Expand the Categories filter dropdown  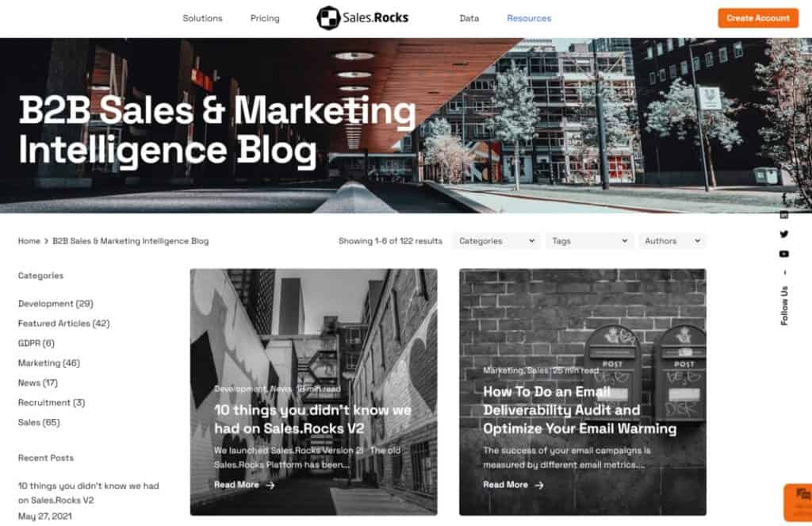point(496,241)
